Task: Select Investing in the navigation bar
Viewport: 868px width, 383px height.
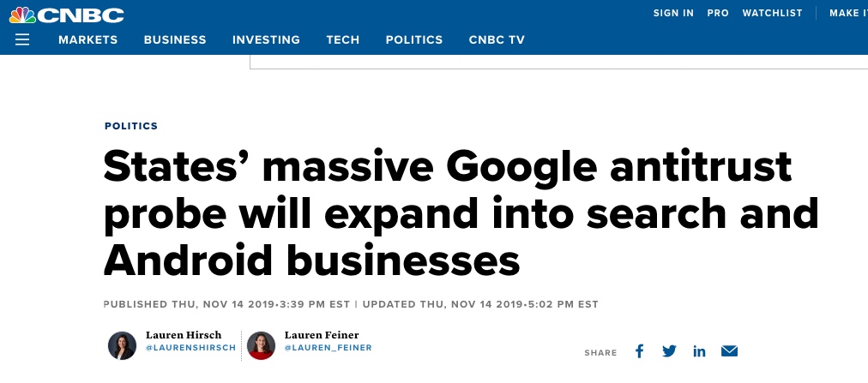Action: 266,39
